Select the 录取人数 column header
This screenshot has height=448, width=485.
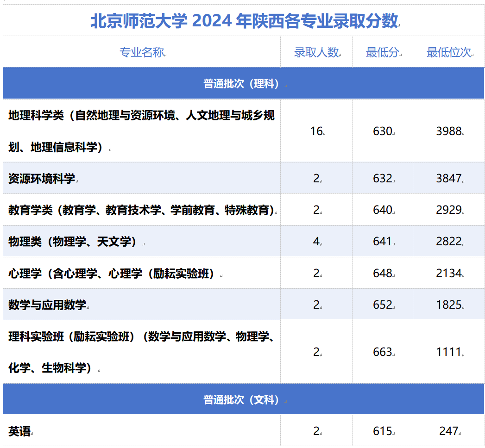[317, 51]
